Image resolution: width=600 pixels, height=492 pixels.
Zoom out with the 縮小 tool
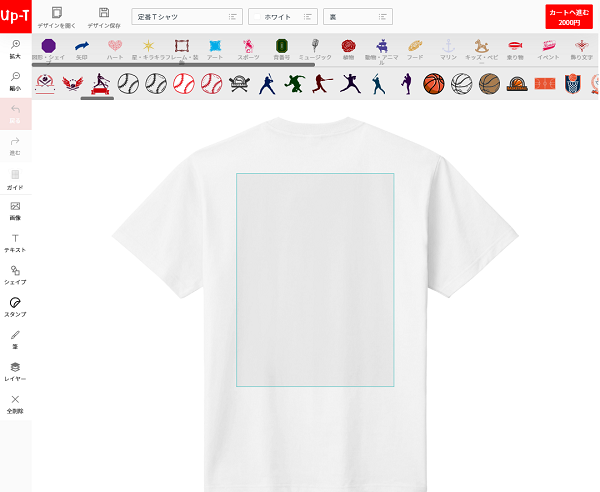[x=15, y=81]
